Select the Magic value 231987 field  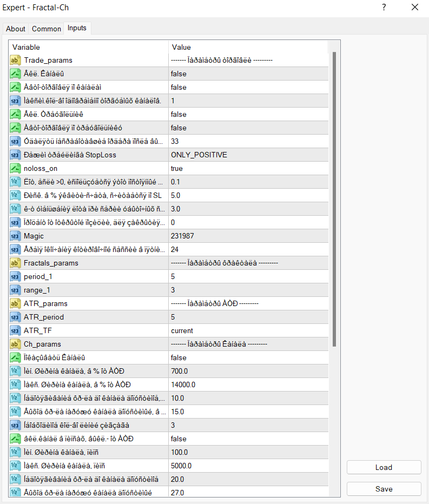(x=249, y=236)
